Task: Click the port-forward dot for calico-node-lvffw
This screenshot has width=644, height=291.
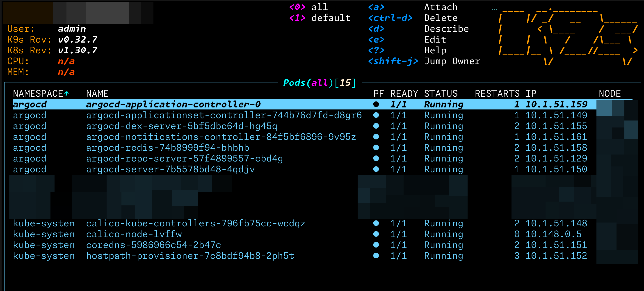Action: pos(376,234)
